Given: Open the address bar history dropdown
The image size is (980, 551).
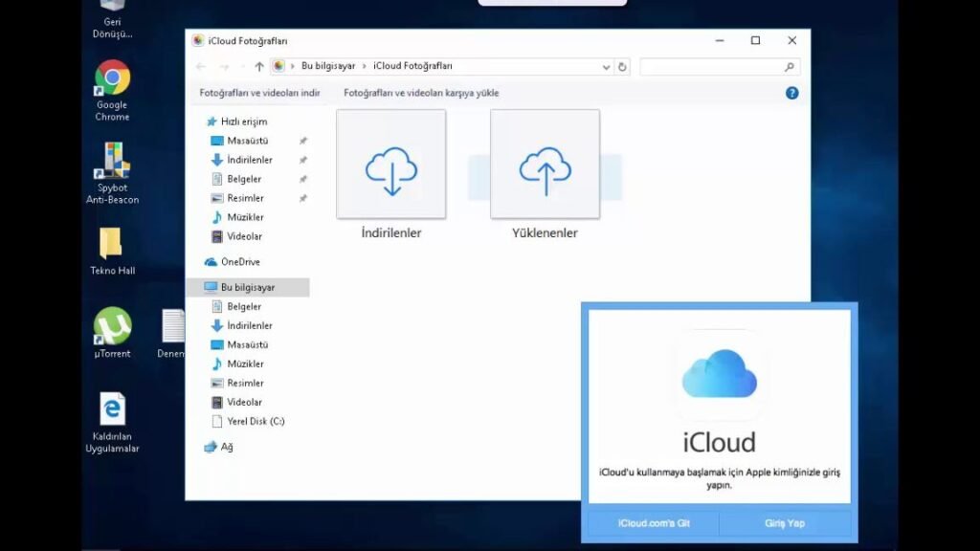Looking at the screenshot, I should (606, 67).
